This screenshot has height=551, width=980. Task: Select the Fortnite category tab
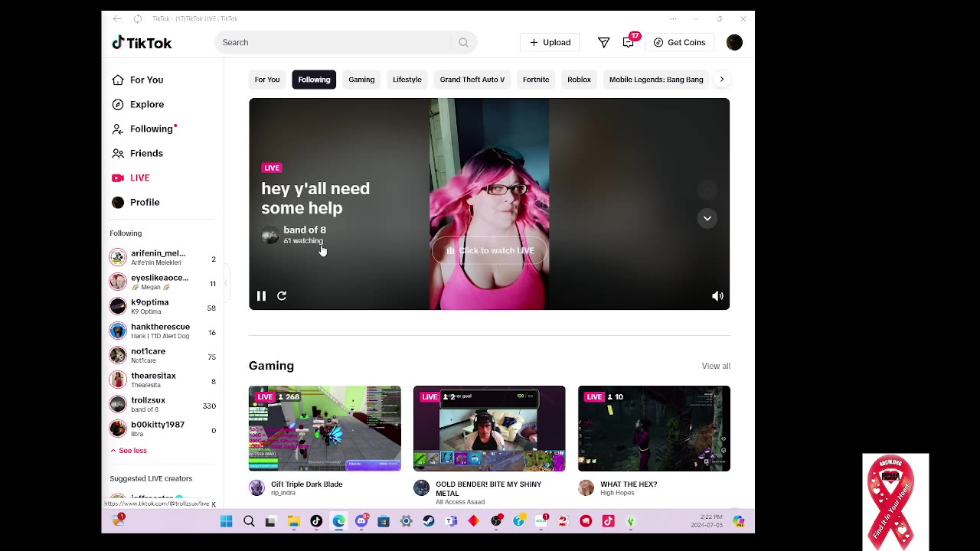tap(536, 80)
